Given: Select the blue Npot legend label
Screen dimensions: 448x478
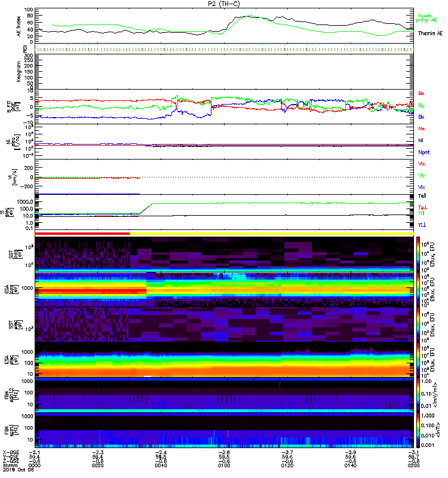Looking at the screenshot, I should pos(424,152).
